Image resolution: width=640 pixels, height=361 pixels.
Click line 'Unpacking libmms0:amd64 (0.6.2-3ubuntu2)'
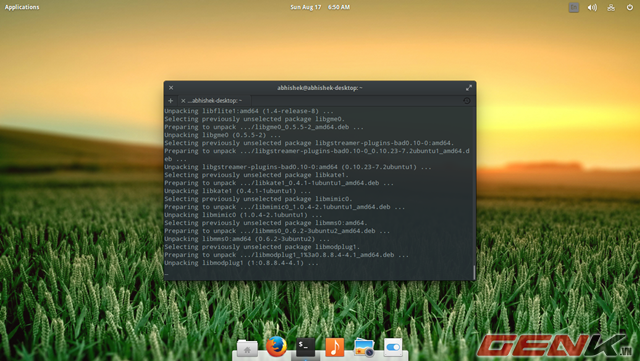tap(247, 239)
